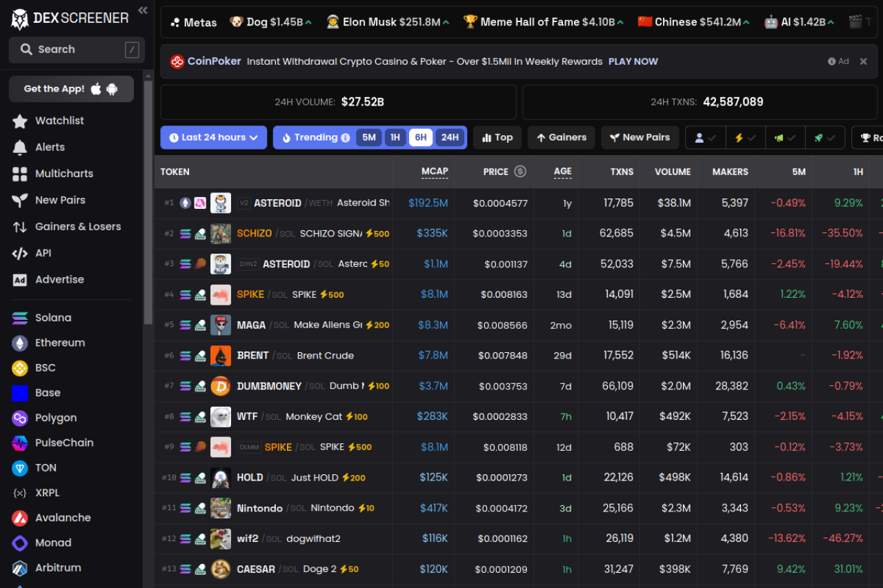Image resolution: width=883 pixels, height=588 pixels.
Task: Toggle the profile person filter
Action: click(700, 138)
